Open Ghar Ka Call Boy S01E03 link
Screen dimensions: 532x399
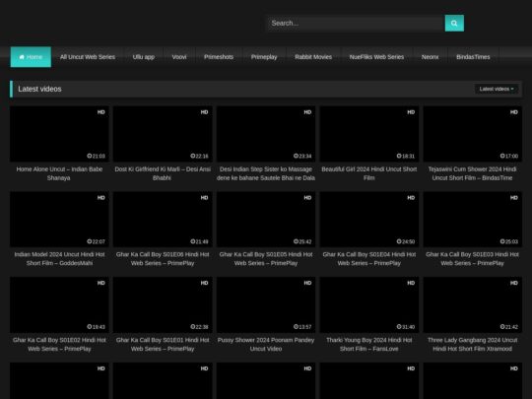point(472,258)
